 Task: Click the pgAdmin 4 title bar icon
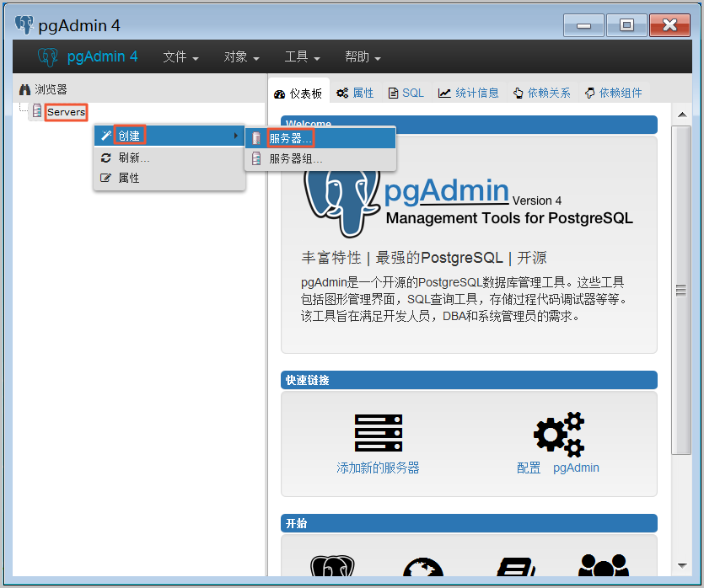point(24,25)
